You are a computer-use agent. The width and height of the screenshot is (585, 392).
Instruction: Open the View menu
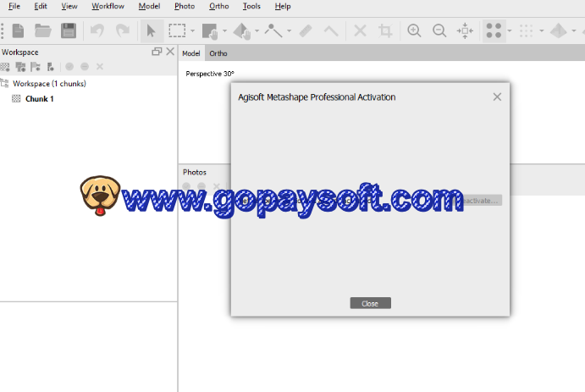click(69, 6)
